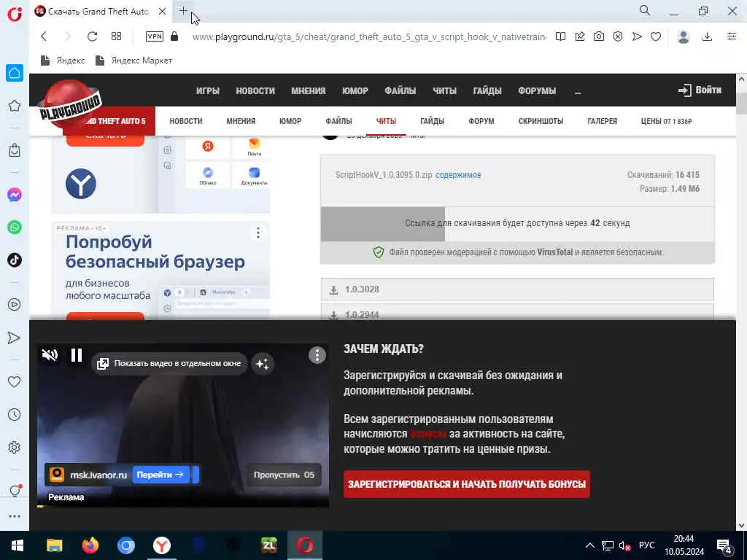Open File Explorer from taskbar

pyautogui.click(x=54, y=545)
